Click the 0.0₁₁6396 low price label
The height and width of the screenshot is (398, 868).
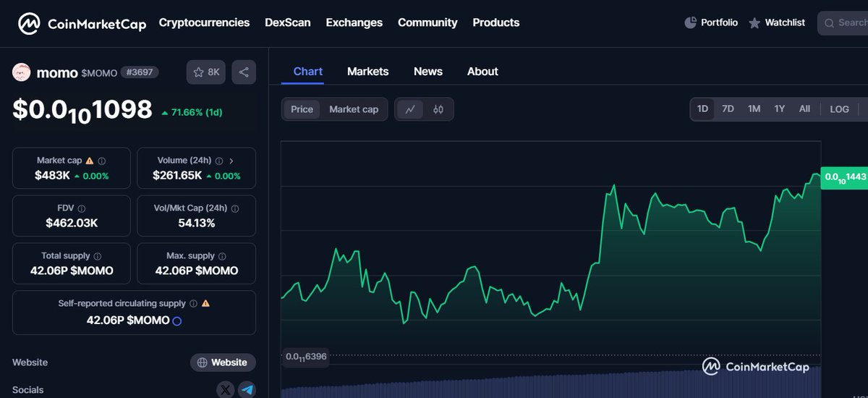coord(306,357)
